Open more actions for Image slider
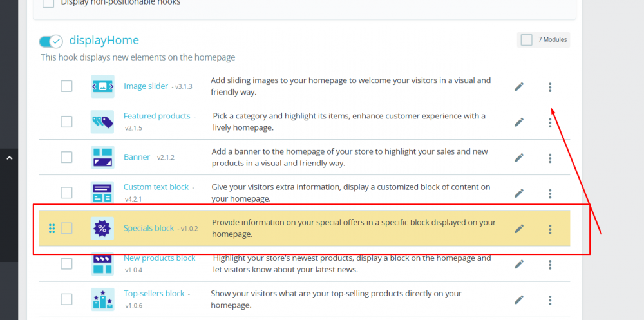 pos(550,87)
